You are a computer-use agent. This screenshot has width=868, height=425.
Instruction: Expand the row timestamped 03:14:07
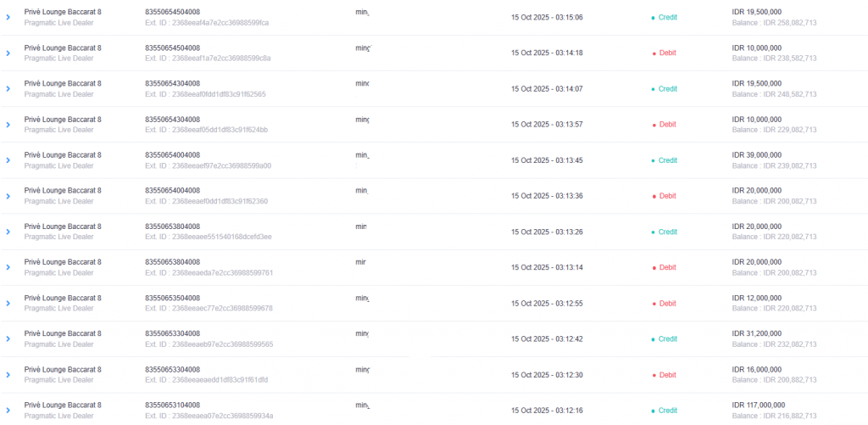point(8,89)
